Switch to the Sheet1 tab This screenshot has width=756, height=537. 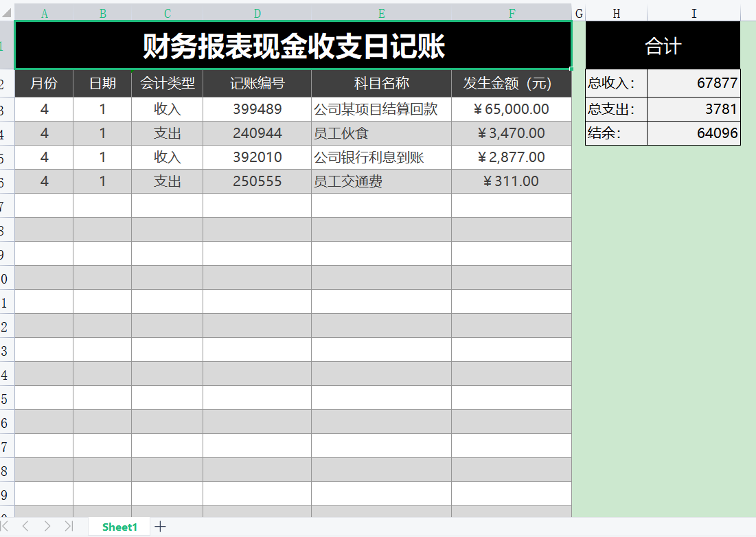tap(119, 527)
